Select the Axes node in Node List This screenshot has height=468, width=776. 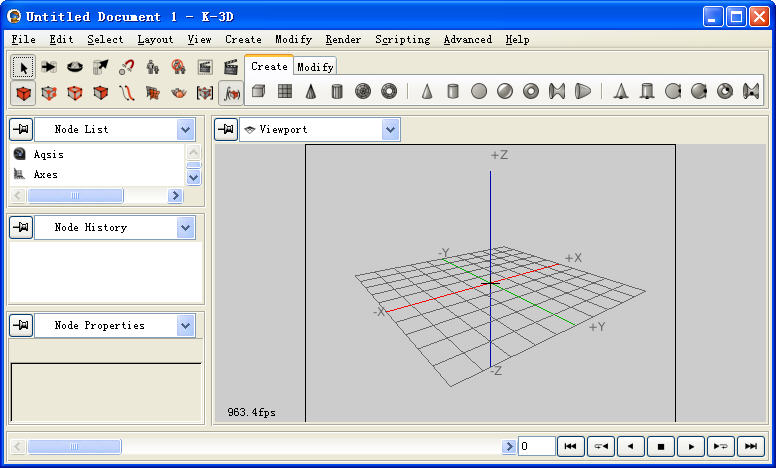[45, 174]
